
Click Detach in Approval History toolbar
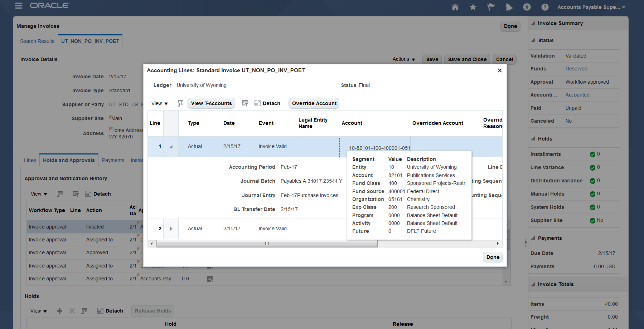click(x=98, y=194)
